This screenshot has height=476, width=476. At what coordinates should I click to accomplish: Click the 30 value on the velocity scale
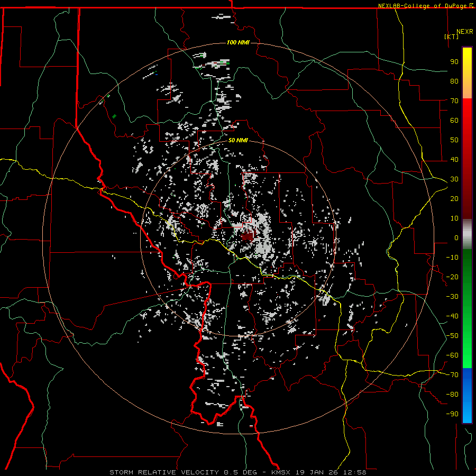tap(454, 179)
